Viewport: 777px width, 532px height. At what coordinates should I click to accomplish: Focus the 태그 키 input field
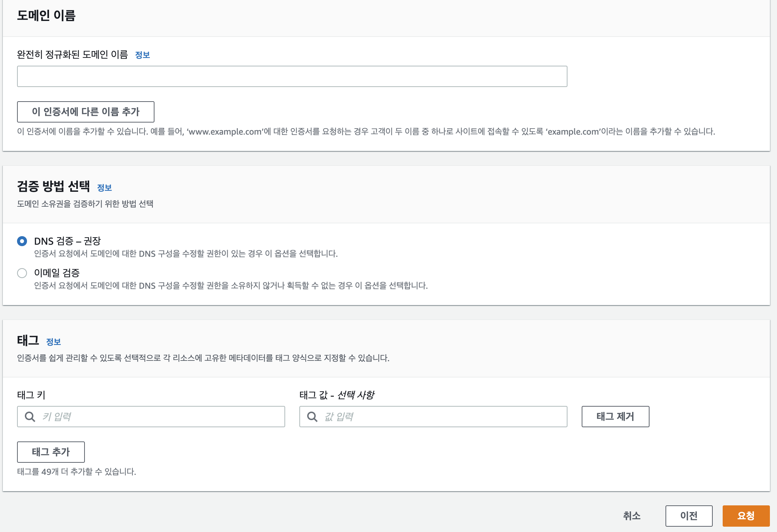click(160, 417)
